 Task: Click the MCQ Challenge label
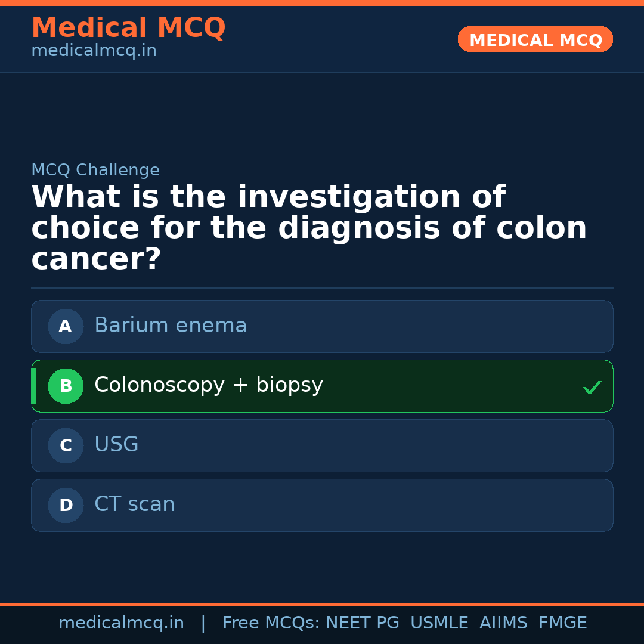point(95,171)
